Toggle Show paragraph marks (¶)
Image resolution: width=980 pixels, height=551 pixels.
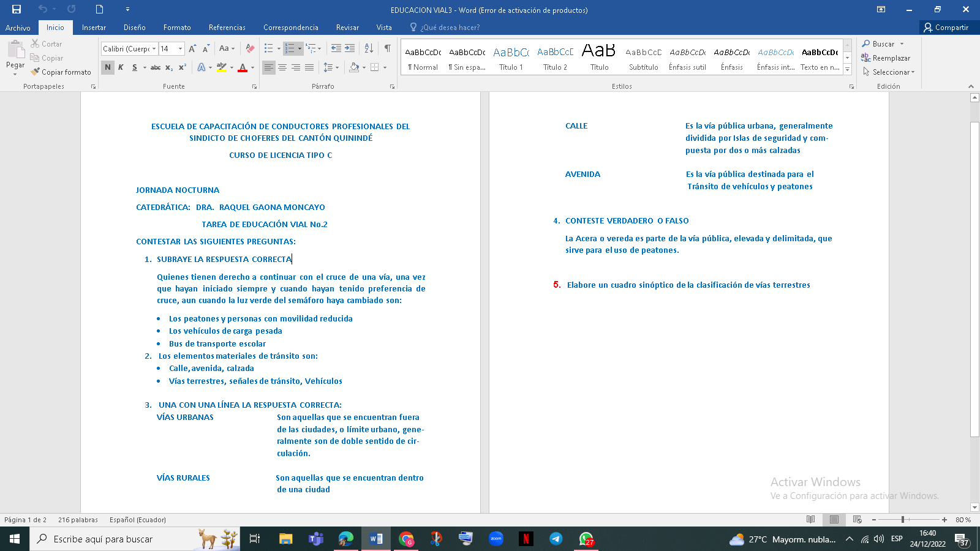387,48
